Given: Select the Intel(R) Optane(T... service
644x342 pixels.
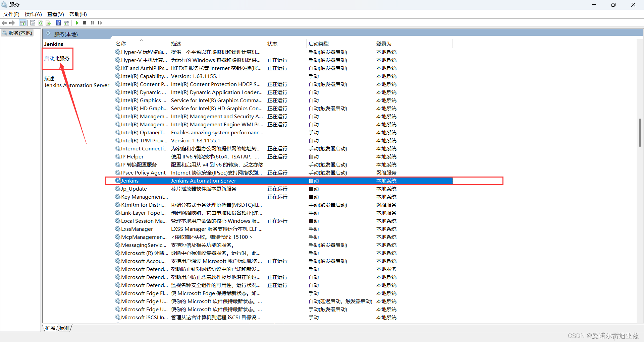Looking at the screenshot, I should click(284, 132).
